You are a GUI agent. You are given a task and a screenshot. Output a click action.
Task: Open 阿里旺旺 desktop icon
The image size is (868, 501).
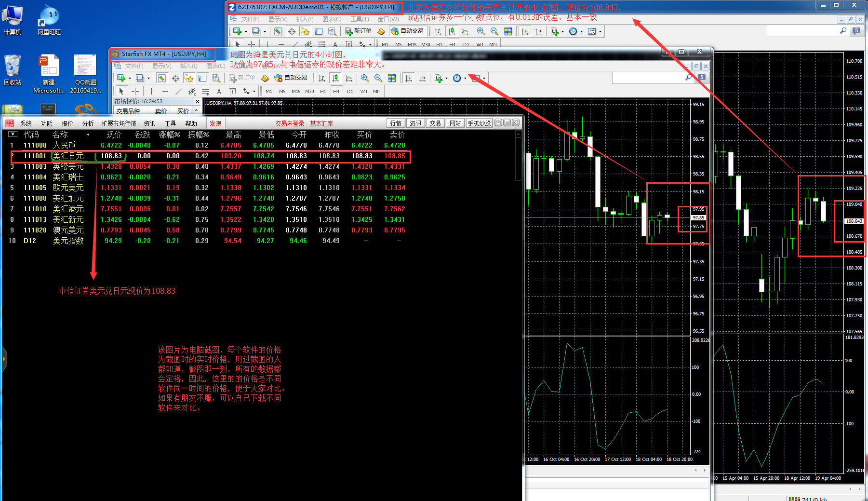point(49,20)
